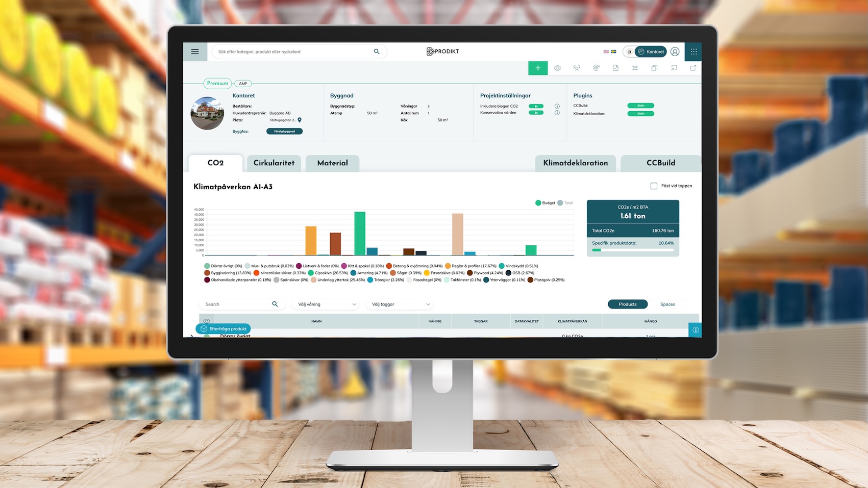Click info icon beside Konservativa värden
Viewport: 868px width, 488px height.
557,113
